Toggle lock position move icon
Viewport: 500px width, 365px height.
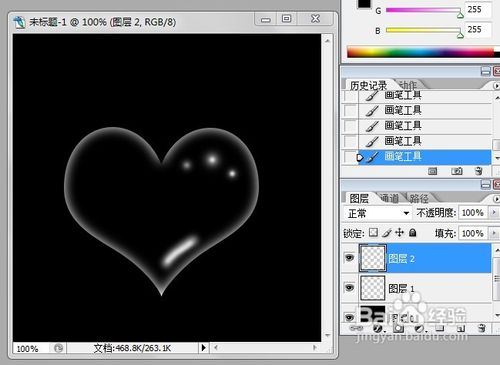(x=399, y=232)
